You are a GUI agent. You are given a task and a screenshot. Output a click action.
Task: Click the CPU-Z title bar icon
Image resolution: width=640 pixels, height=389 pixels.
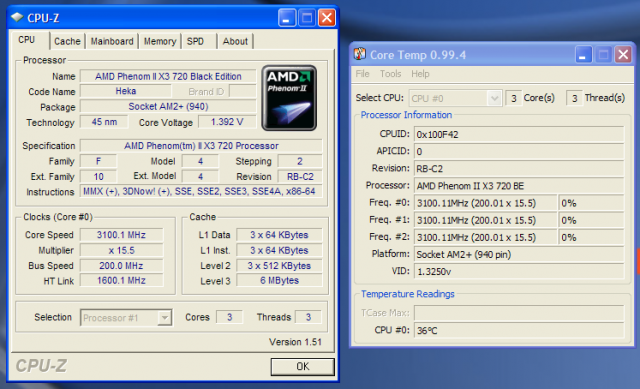point(17,17)
